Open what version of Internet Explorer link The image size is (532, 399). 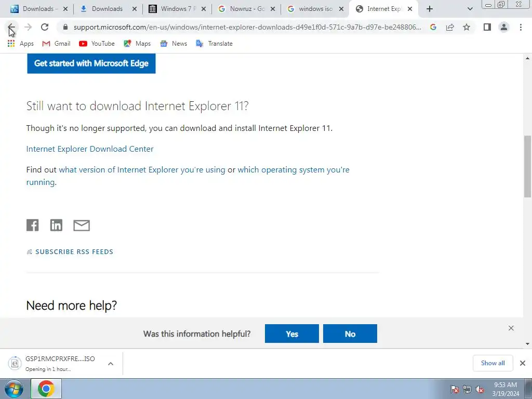point(142,170)
